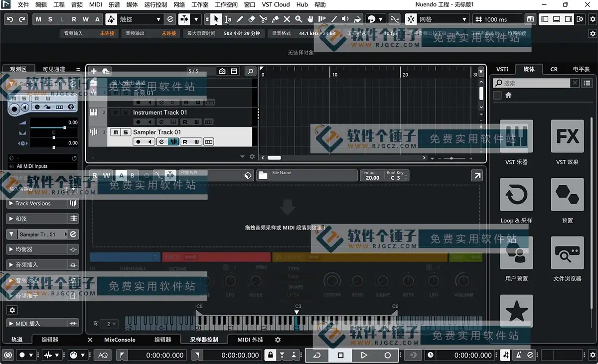Screen dimensions: 598x364
Task: Open the 触控 automation mode dropdown
Action: tap(141, 19)
